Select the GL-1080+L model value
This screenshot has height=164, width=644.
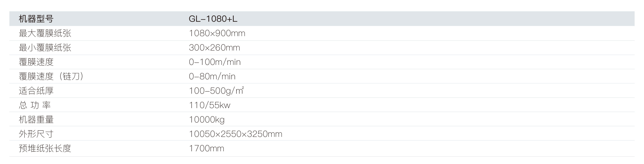pyautogui.click(x=213, y=19)
